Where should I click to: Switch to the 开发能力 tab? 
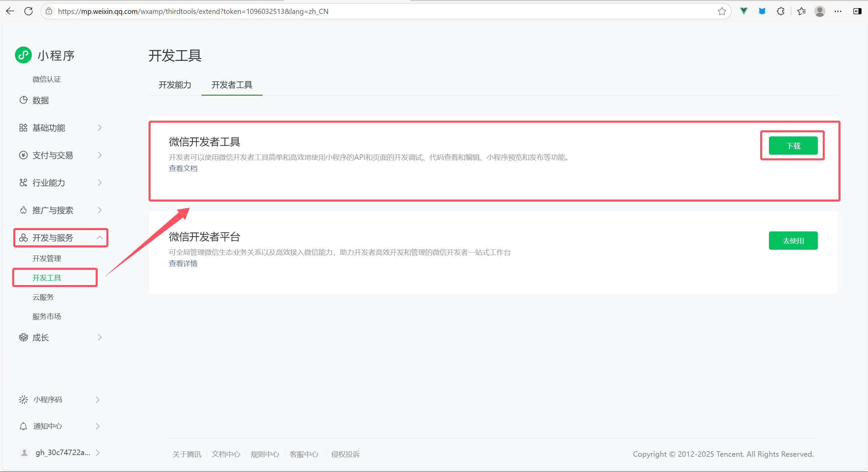[175, 85]
